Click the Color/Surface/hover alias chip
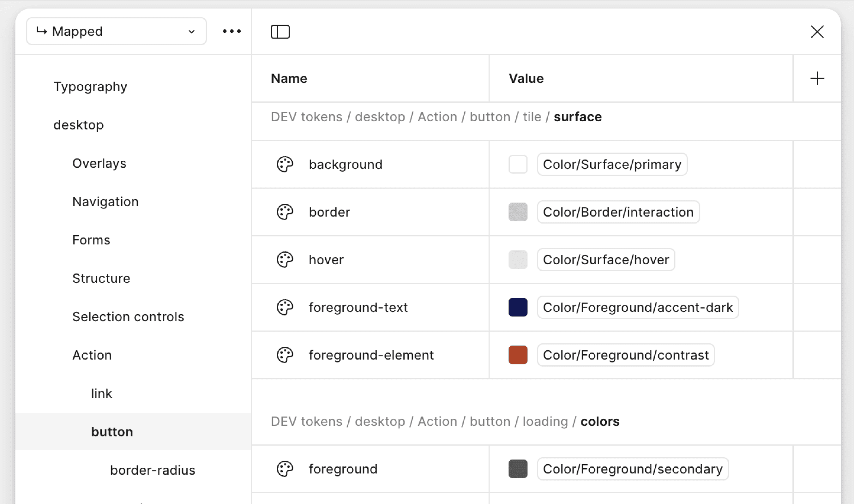 pyautogui.click(x=606, y=260)
